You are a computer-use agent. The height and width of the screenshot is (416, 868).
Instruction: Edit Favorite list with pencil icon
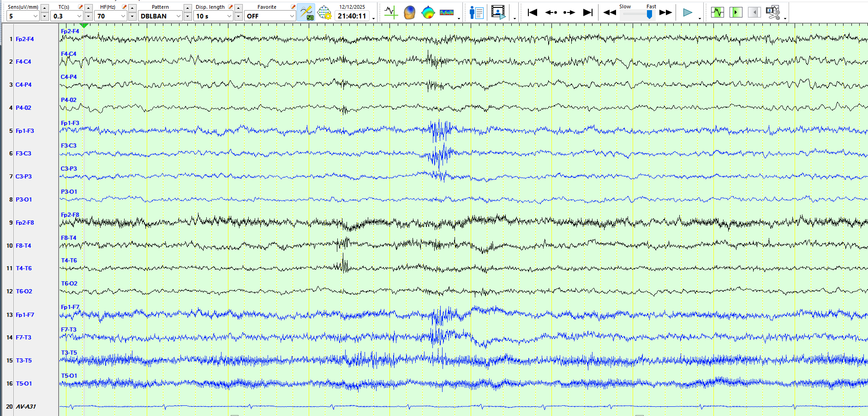click(x=293, y=7)
